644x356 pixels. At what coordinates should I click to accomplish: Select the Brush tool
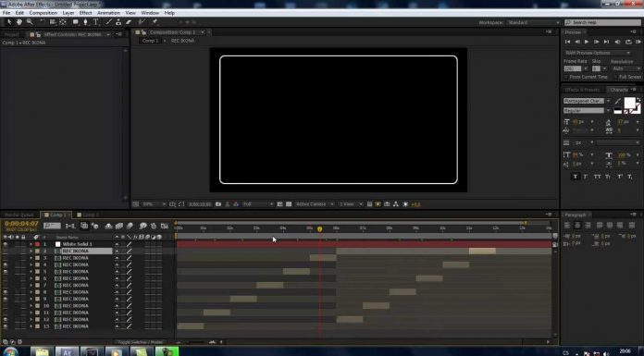108,22
